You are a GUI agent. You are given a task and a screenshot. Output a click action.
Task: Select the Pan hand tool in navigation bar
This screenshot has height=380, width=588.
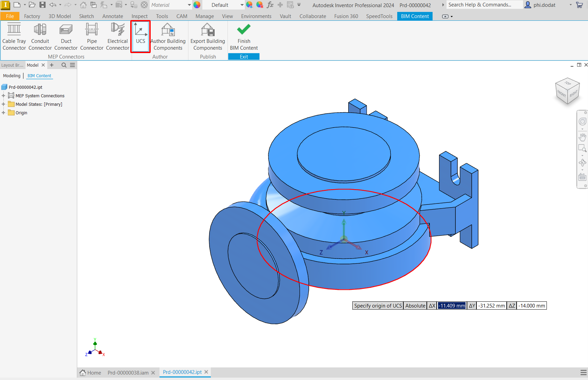583,137
